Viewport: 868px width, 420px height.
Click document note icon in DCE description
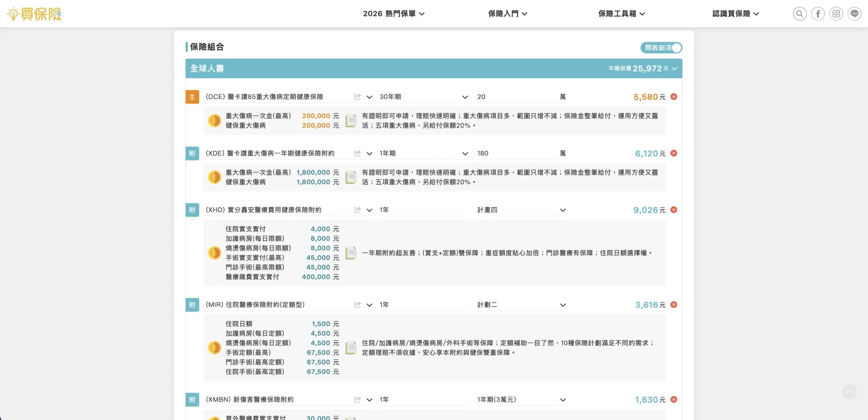[351, 121]
